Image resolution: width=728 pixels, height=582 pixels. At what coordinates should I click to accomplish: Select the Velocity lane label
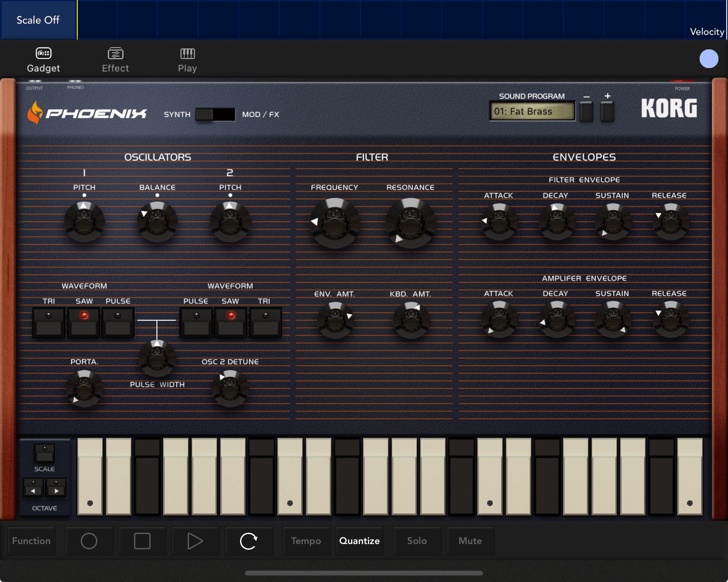click(707, 32)
